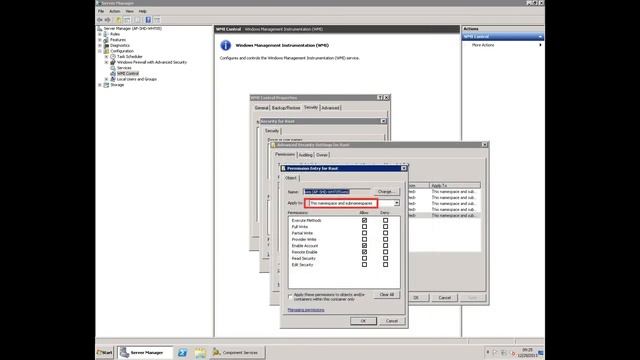Check Allow for Provider Write
The width and height of the screenshot is (640, 360).
[x=364, y=240]
